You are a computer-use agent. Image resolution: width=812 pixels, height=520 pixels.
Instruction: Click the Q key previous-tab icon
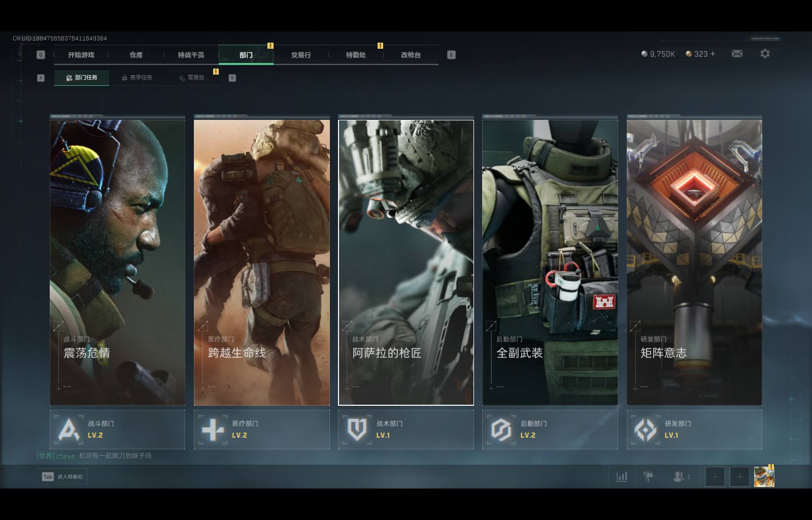(x=41, y=55)
